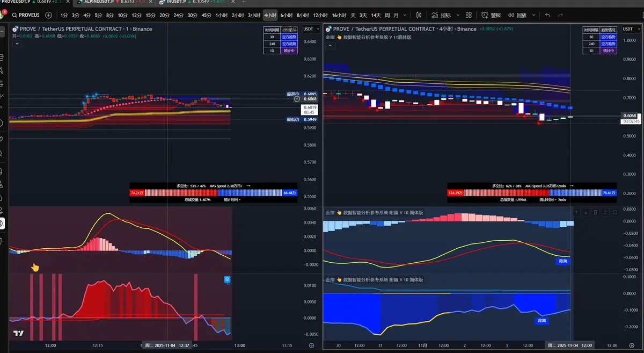Expand the dropdown arrow beside 指标

coord(457,15)
